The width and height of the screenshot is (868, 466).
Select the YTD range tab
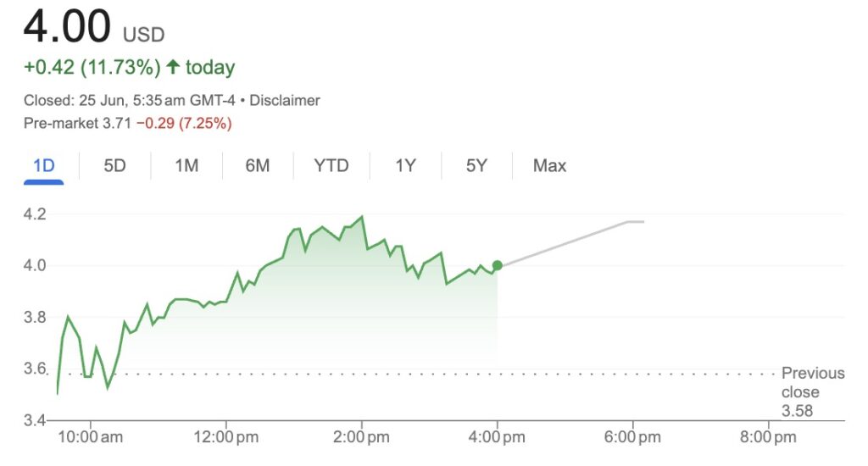pos(331,165)
